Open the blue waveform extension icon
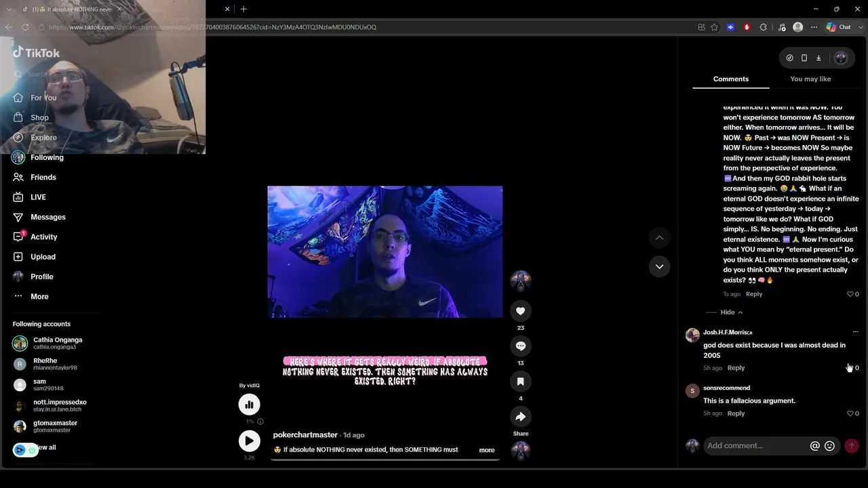The image size is (868, 488). pos(730,27)
